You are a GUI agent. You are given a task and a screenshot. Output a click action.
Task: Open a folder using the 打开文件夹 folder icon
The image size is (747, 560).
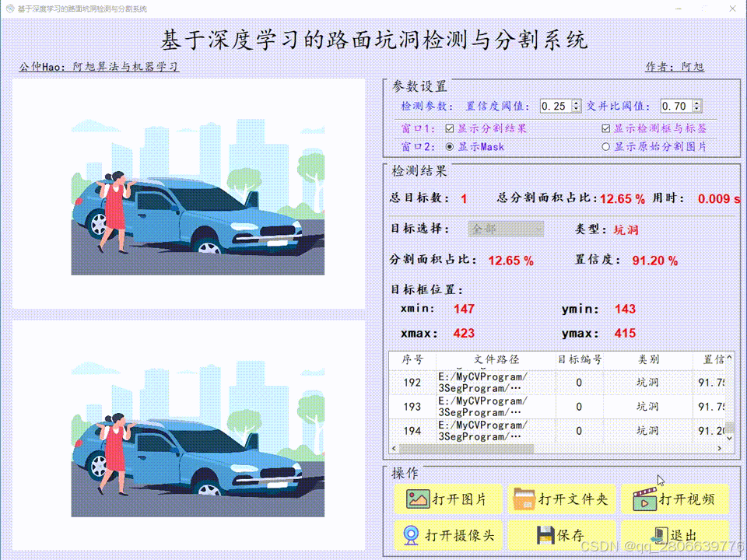coord(523,499)
